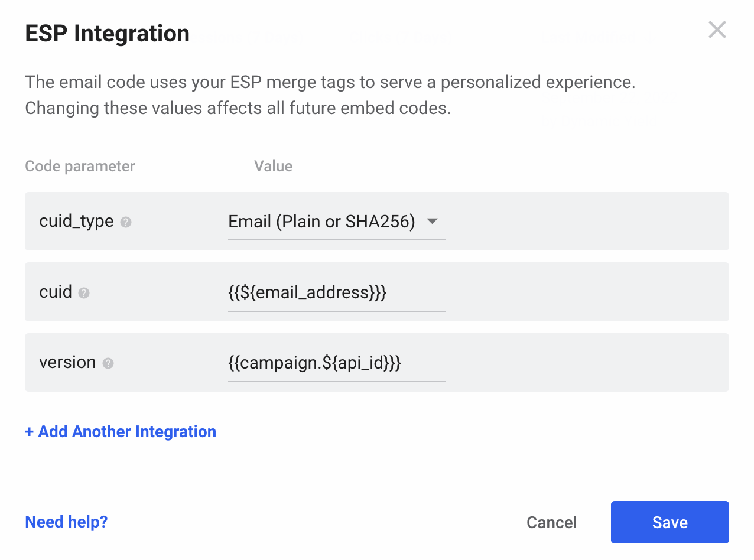Expand the cuid_type dropdown arrow

click(x=432, y=222)
